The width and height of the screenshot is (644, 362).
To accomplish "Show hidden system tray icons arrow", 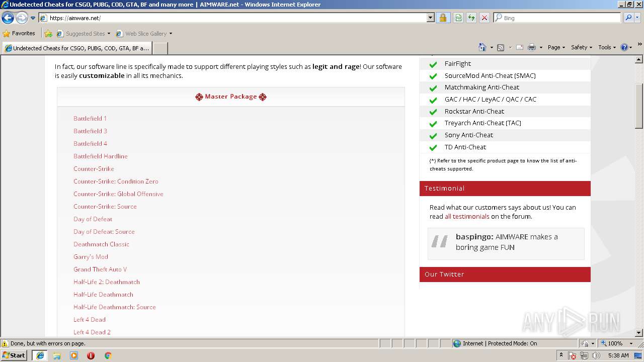I will (x=561, y=355).
